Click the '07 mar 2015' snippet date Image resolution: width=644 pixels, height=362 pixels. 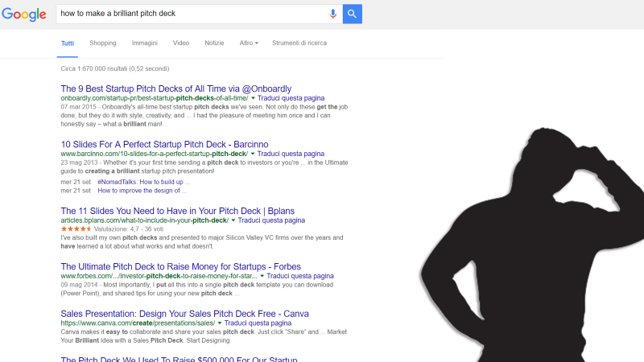click(78, 107)
